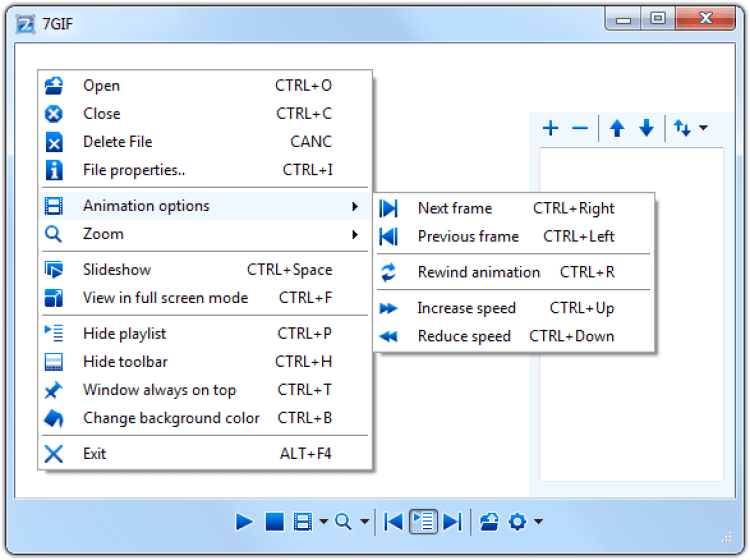Choose Previous frame in the submenu
Screen dimensions: 750x560
(x=514, y=237)
